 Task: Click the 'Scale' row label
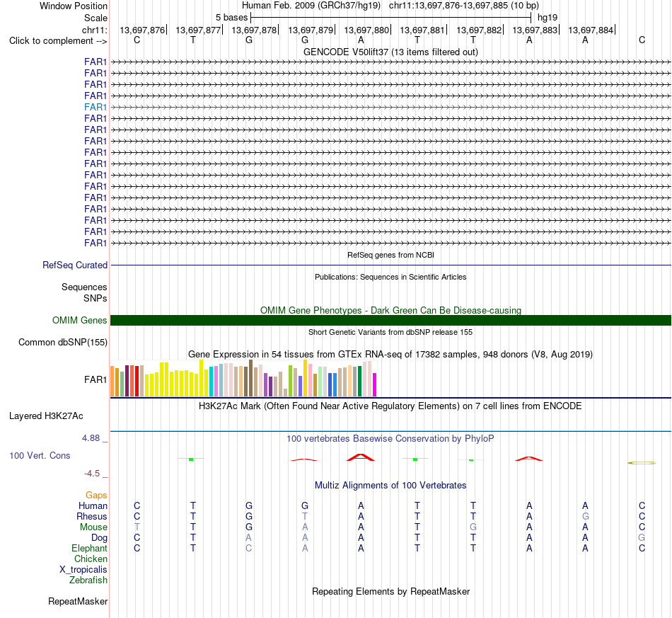pos(95,18)
